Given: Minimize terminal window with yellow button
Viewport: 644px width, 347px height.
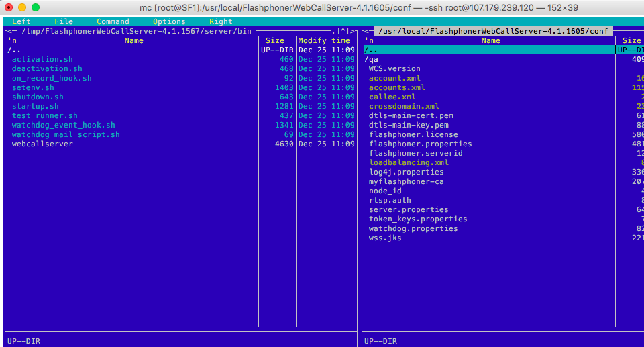Looking at the screenshot, I should [22, 7].
